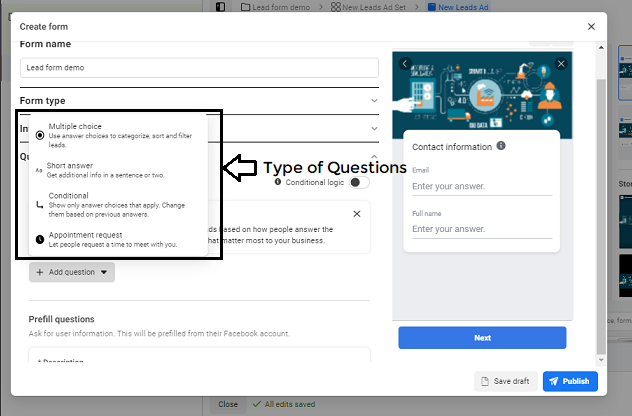Viewport: 632px width, 416px height.
Task: Close the Create form dialog
Action: 591,27
